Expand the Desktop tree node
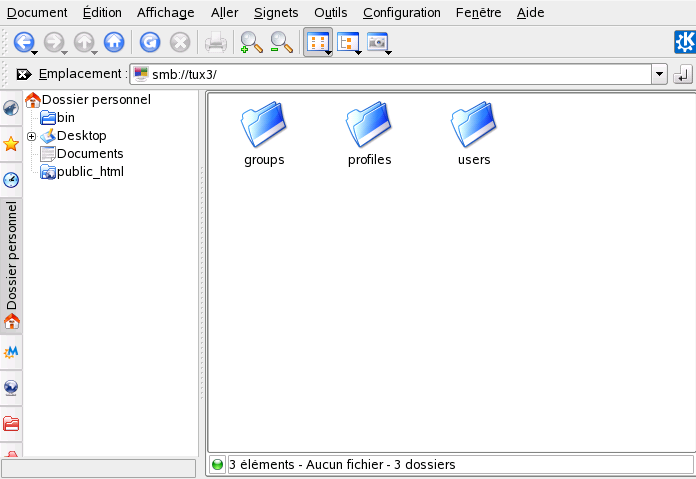This screenshot has height=479, width=696. point(32,136)
